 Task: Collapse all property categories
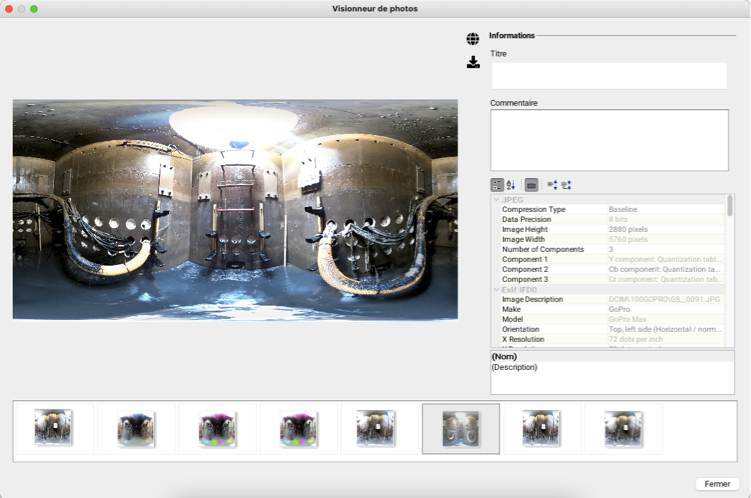566,185
